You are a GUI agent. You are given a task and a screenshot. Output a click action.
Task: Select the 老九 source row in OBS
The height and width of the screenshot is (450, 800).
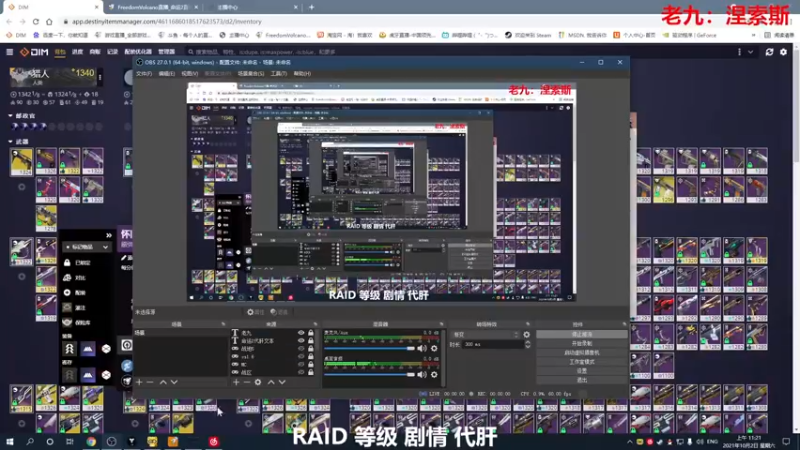coord(273,333)
